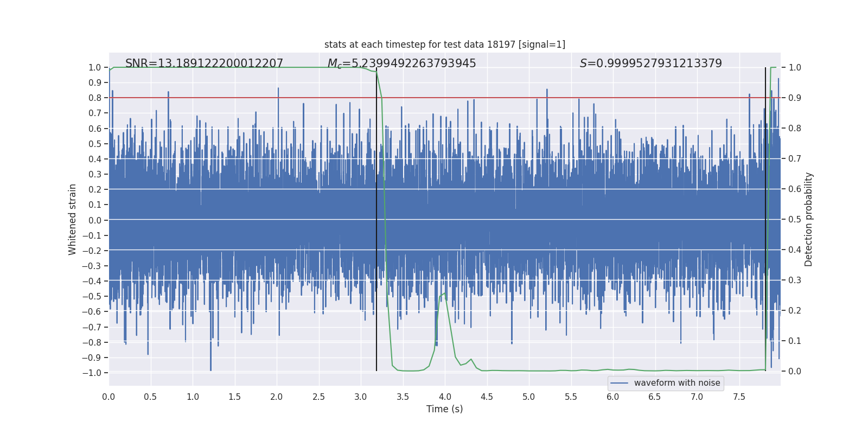Click the black vertical marker near 3.2 seconds

point(376,219)
